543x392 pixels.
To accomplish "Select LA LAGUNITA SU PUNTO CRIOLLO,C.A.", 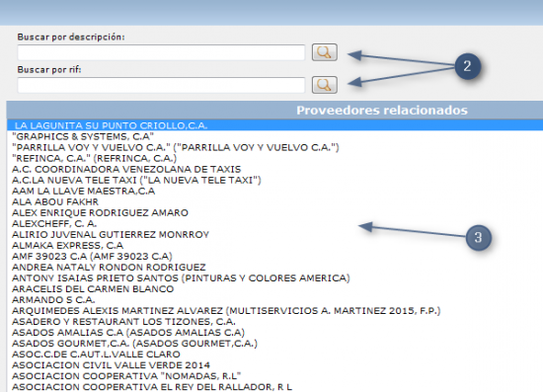I will 275,125.
